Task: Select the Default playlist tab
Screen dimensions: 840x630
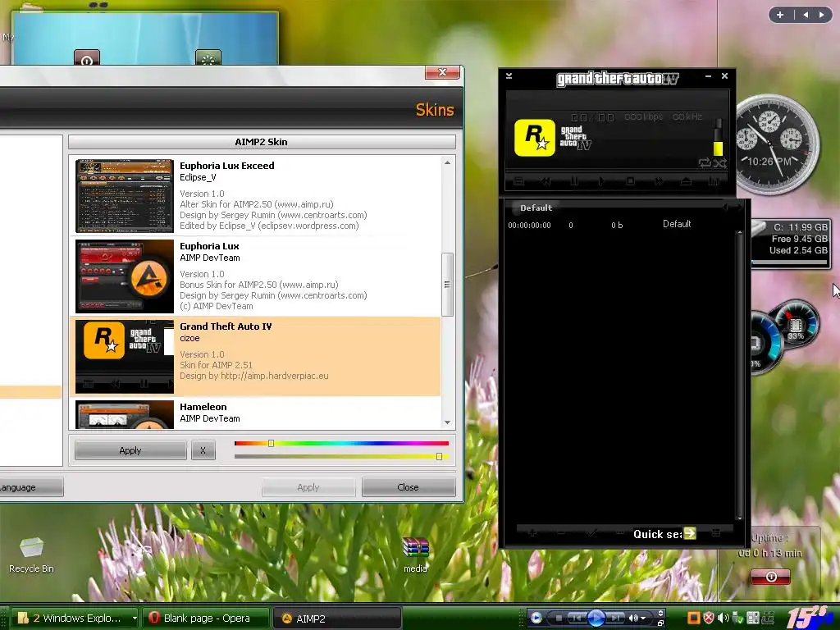Action: tap(536, 208)
